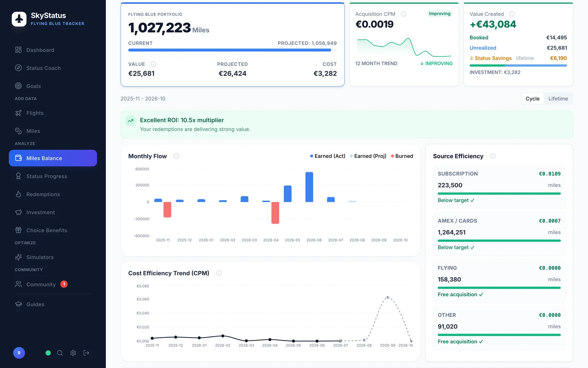This screenshot has height=368, width=588.
Task: Click the Miles Balance wallet icon
Action: tap(18, 158)
